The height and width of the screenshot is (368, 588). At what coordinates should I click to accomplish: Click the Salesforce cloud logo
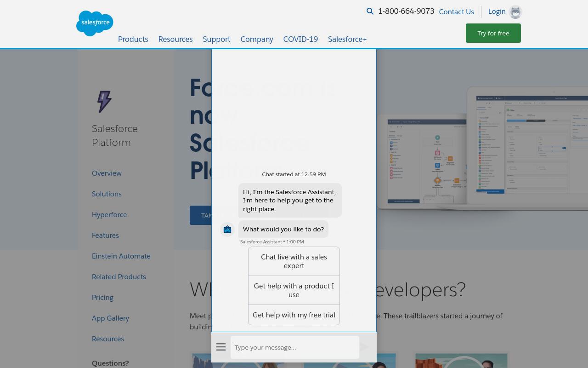(95, 23)
